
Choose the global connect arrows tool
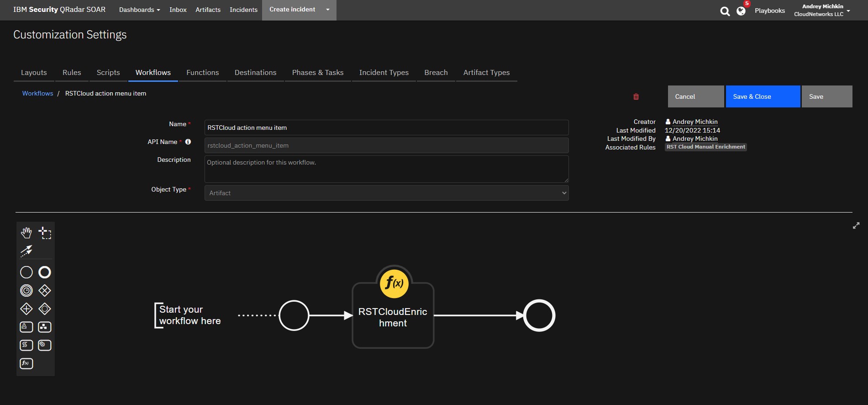[26, 251]
